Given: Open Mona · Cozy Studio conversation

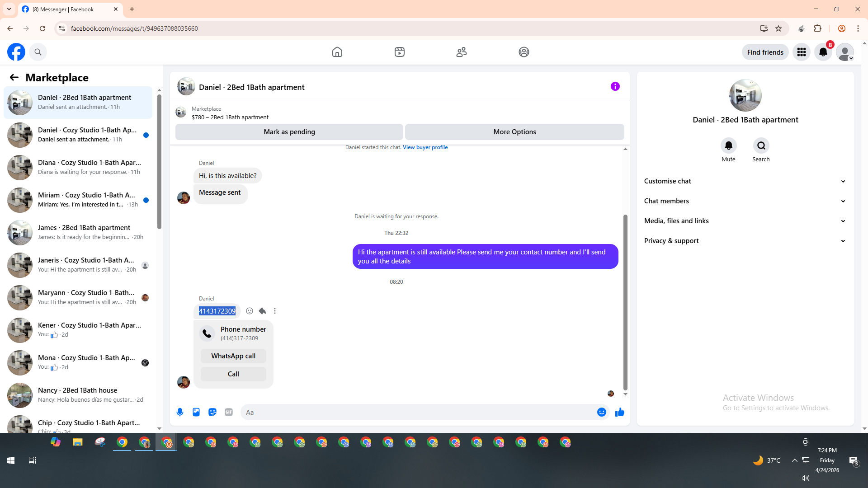Looking at the screenshot, I should tap(78, 363).
